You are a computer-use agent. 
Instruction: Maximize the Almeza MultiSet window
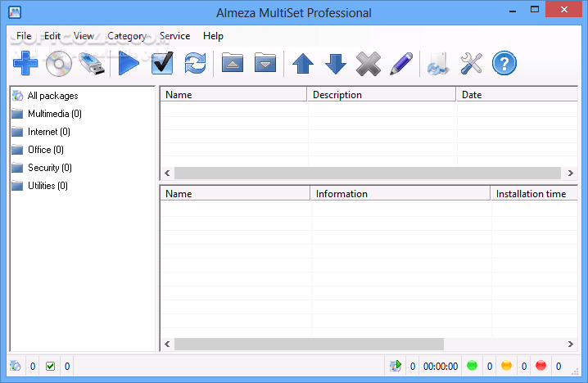[535, 9]
